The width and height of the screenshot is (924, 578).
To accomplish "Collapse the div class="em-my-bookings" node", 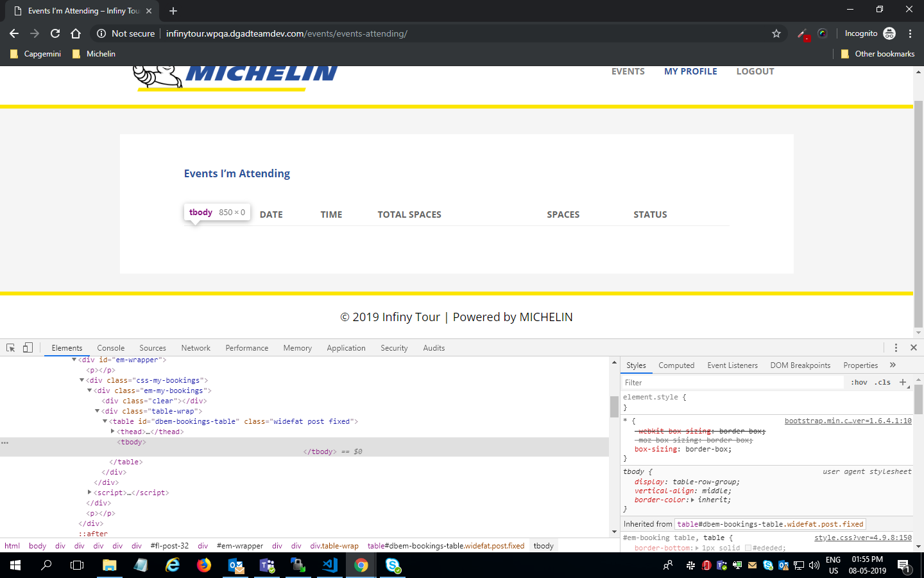I will (x=89, y=390).
